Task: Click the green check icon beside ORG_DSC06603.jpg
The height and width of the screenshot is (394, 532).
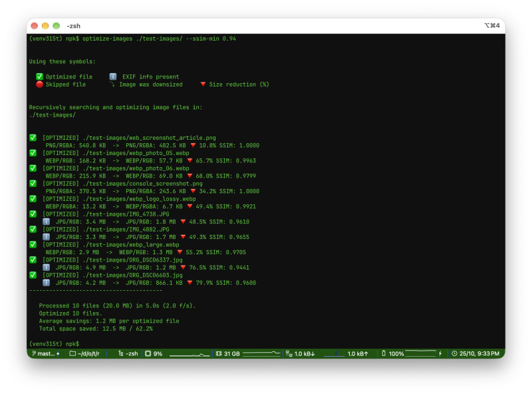Action: pyautogui.click(x=33, y=275)
